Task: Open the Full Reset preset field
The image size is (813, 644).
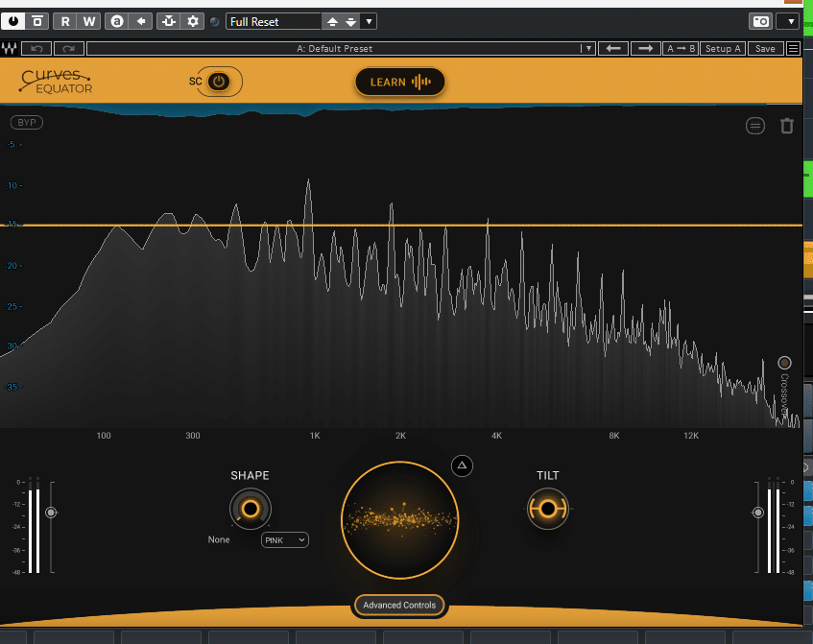Action: coord(274,21)
